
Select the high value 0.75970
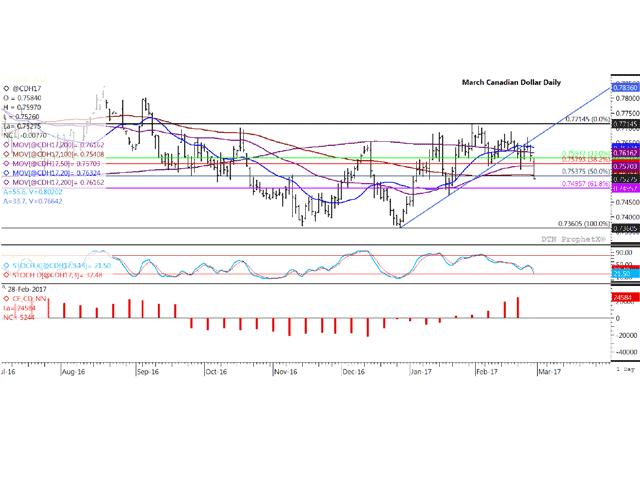click(29, 107)
